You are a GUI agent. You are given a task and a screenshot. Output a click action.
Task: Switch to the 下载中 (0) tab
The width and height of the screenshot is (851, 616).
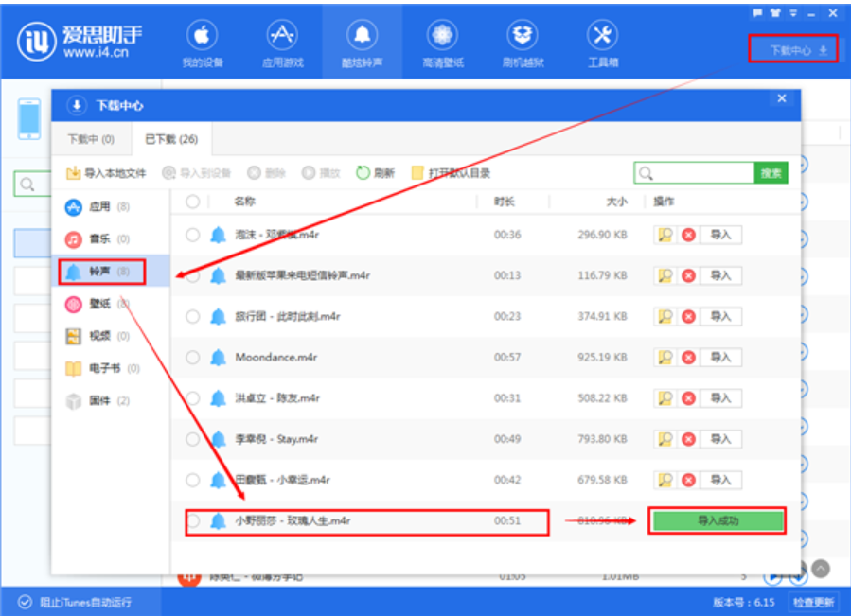click(x=91, y=139)
